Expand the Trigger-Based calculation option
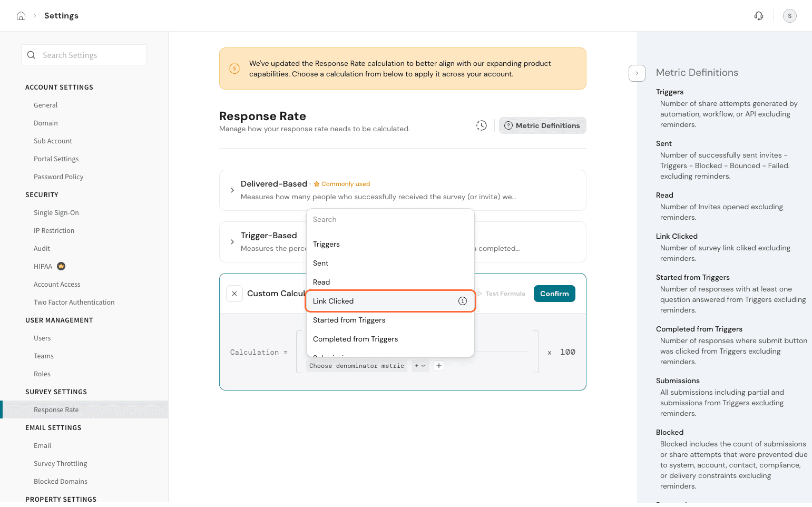The width and height of the screenshot is (812, 507). pos(232,242)
